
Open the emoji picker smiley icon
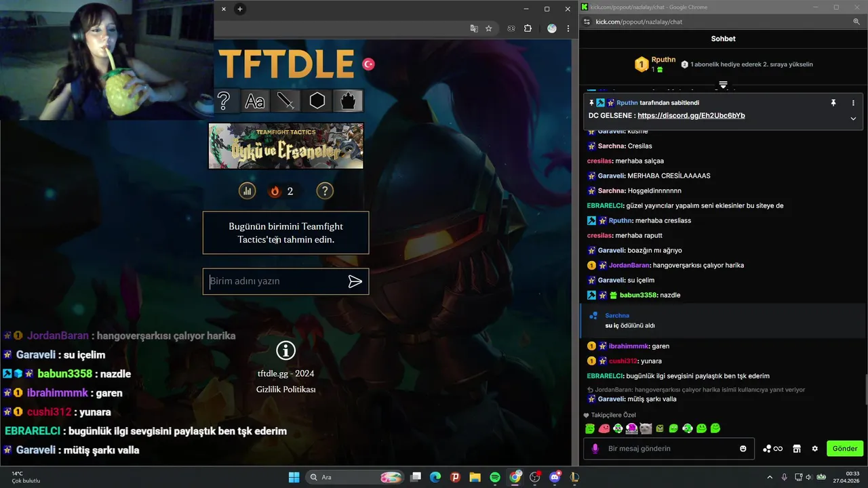743,448
